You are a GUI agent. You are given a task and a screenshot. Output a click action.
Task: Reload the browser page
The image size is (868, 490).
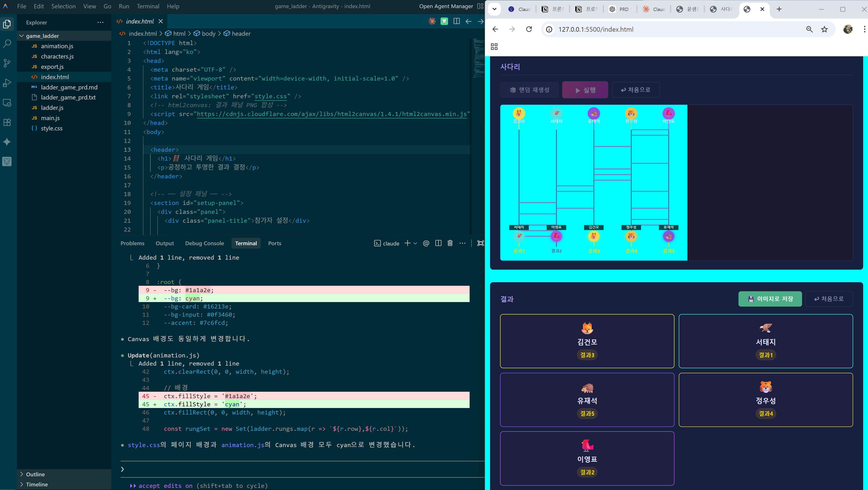529,29
